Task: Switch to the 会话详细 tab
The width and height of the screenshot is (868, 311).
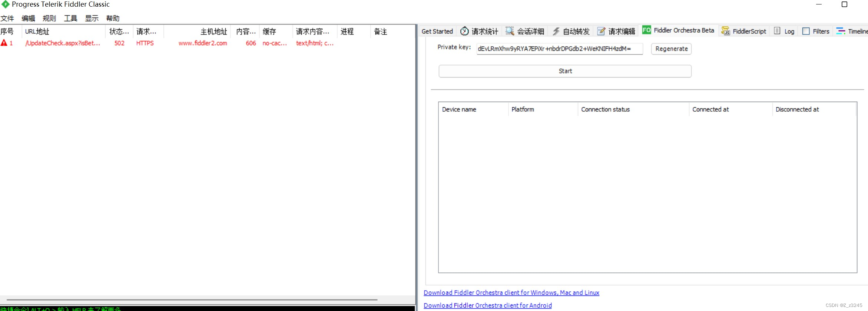Action: pyautogui.click(x=525, y=32)
